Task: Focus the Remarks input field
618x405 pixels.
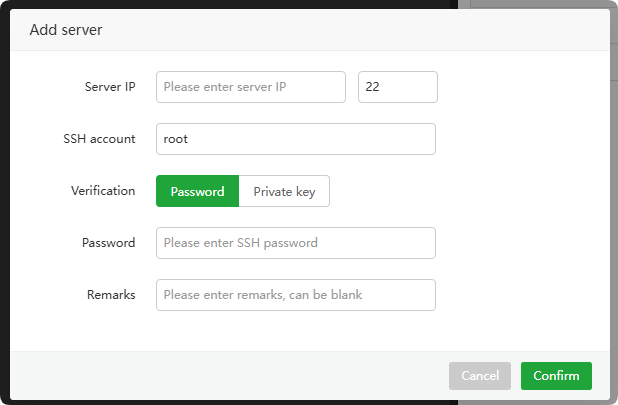Action: tap(295, 295)
